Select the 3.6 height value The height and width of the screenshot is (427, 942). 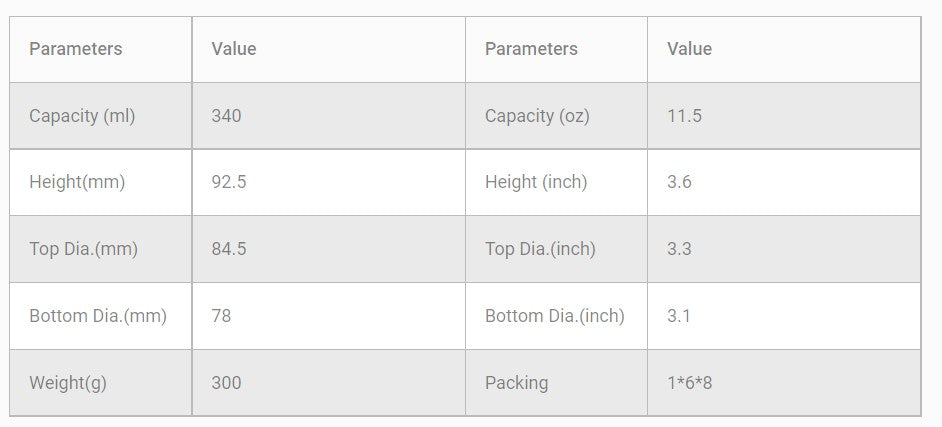point(679,182)
